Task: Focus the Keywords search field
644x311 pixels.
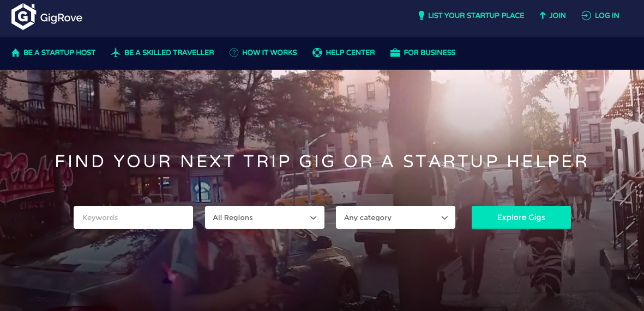Action: point(133,217)
